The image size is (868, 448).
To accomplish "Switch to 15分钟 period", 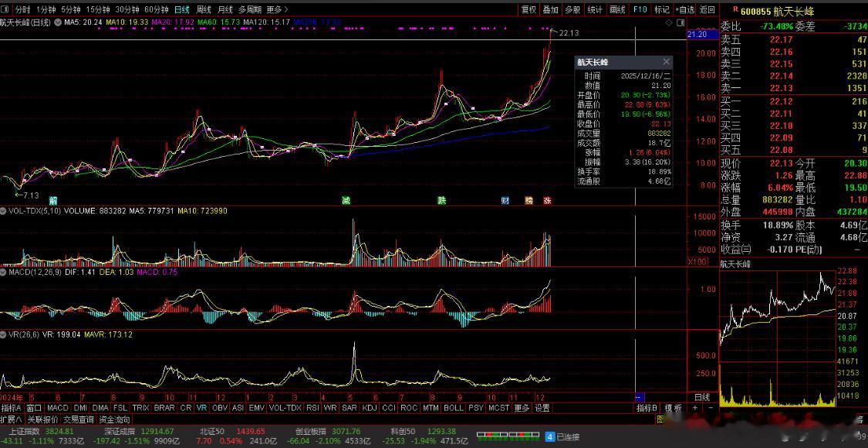I will [98, 9].
